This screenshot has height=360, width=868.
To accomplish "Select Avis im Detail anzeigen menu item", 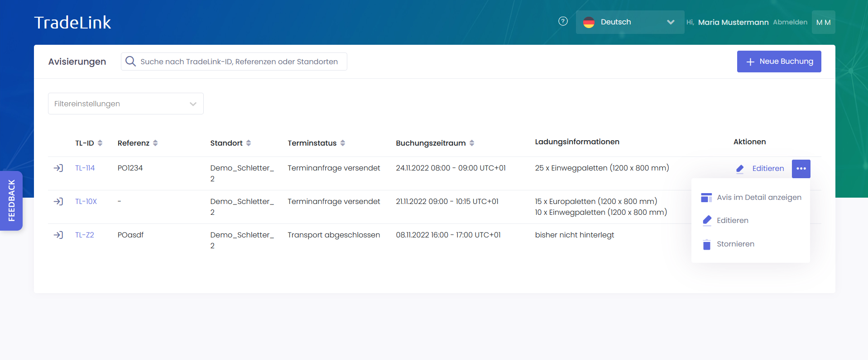I will click(758, 197).
